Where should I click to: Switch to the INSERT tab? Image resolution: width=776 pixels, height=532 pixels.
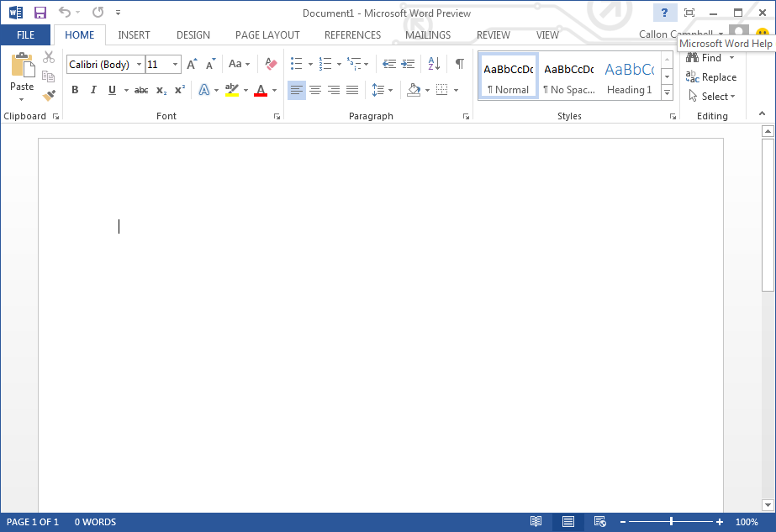(134, 35)
